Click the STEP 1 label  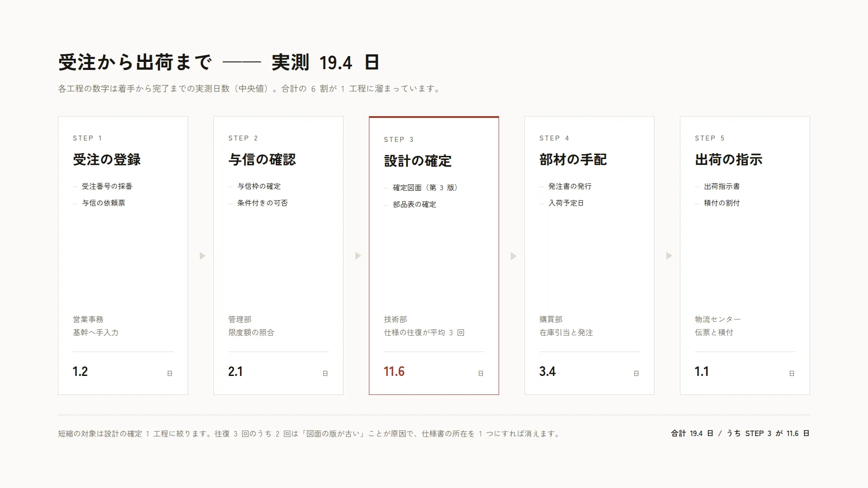pos(87,138)
